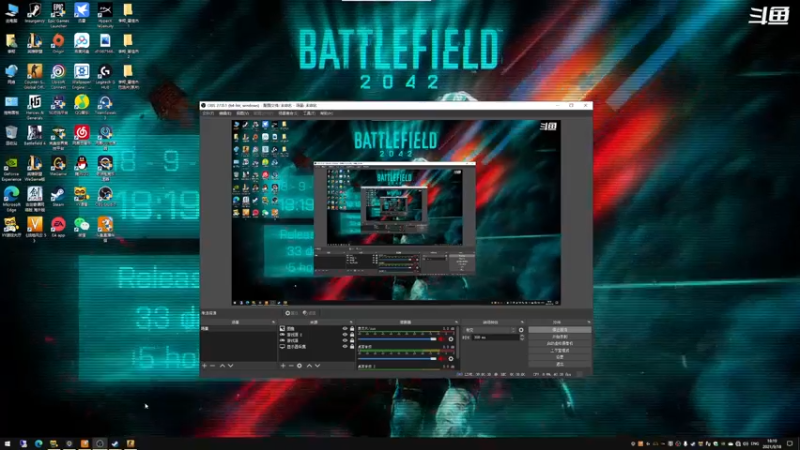Open the File menu in OBS
Viewport: 800px width, 450px height.
pos(208,113)
